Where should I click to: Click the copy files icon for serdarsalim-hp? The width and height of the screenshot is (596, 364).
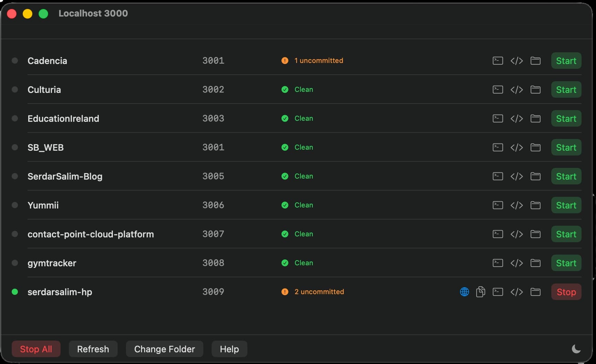(x=481, y=292)
